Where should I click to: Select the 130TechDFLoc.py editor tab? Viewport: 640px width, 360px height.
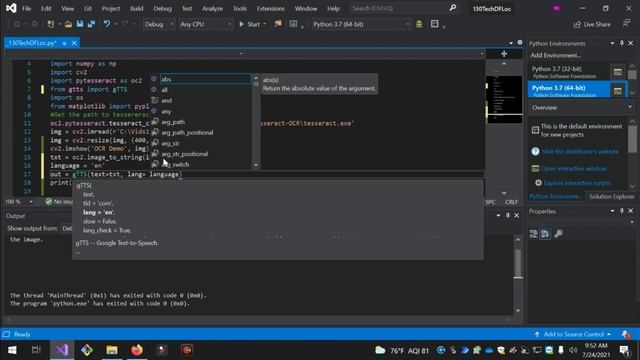tap(32, 43)
